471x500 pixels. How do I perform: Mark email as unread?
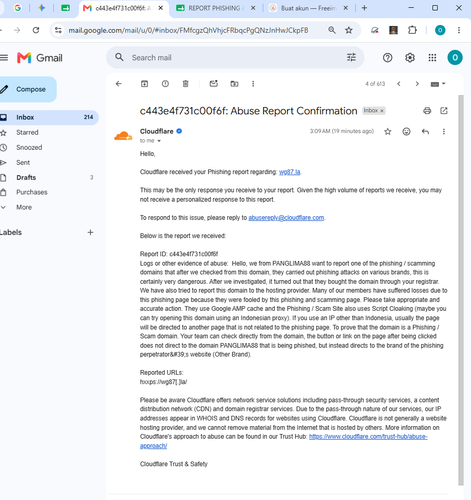click(x=214, y=84)
